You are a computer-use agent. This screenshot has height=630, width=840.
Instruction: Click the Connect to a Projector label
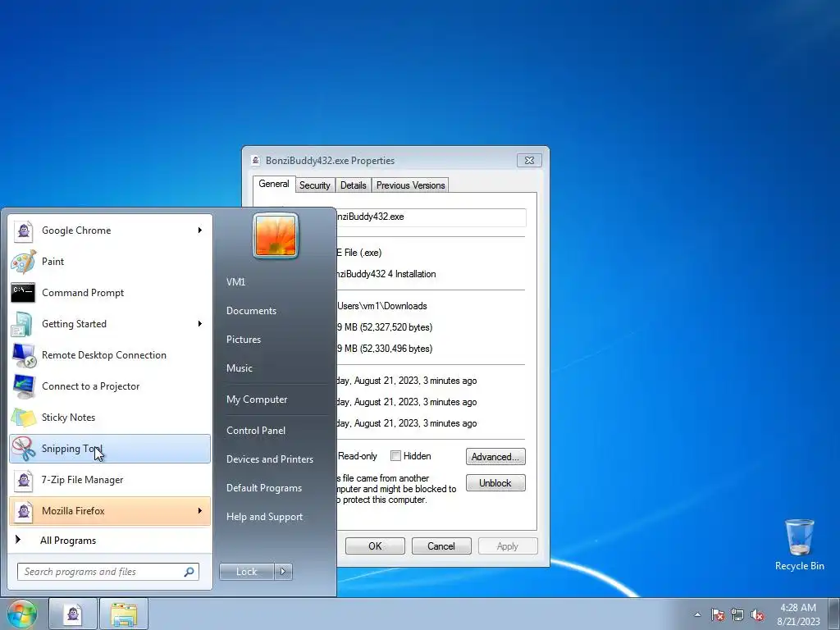pyautogui.click(x=90, y=386)
